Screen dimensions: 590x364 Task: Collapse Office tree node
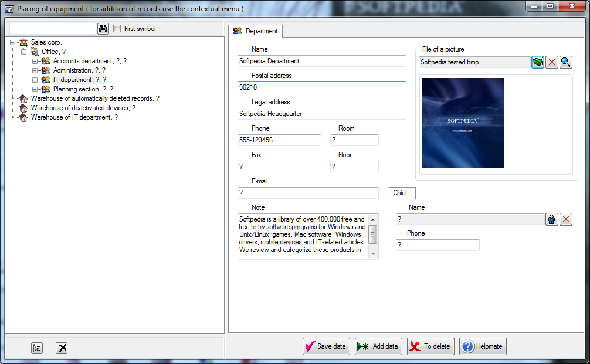[x=23, y=52]
